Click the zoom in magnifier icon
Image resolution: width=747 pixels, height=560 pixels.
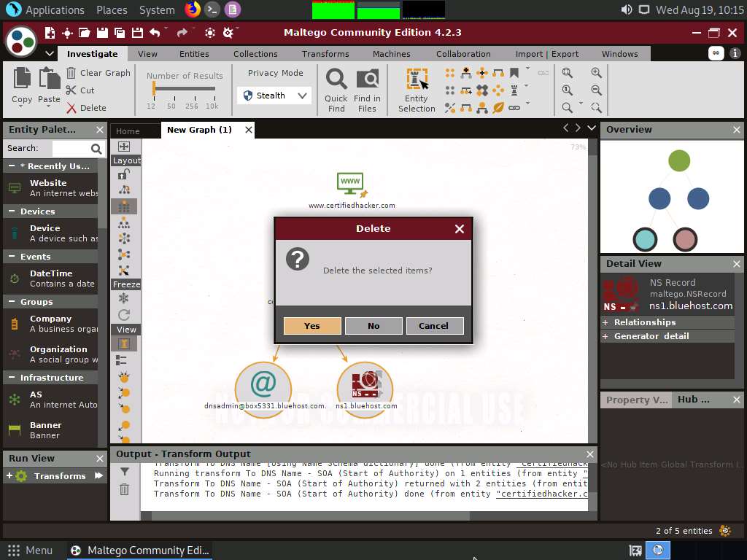[596, 73]
